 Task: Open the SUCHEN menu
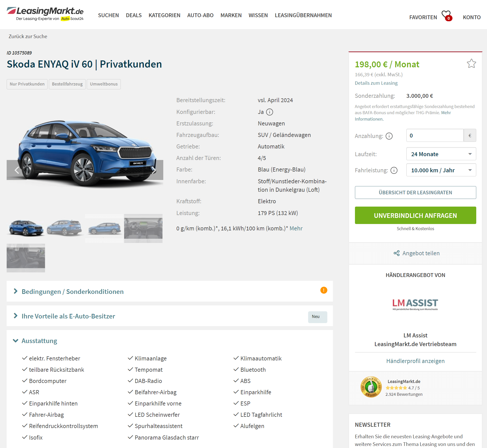[108, 15]
